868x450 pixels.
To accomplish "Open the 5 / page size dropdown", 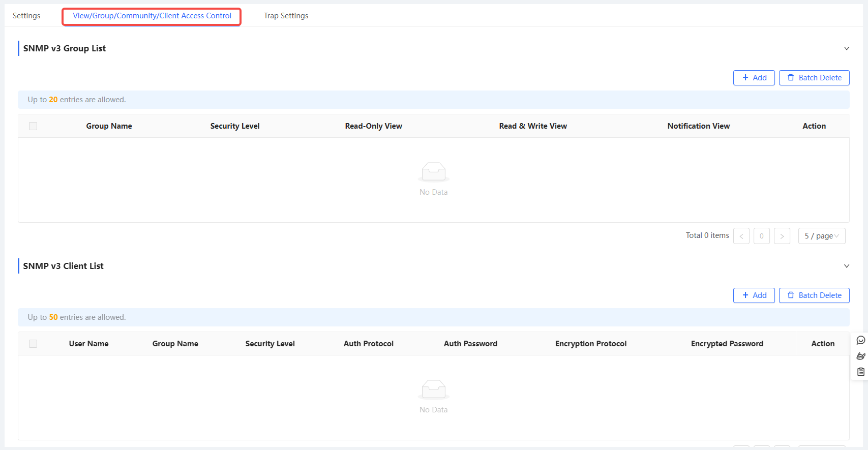I will (x=821, y=236).
